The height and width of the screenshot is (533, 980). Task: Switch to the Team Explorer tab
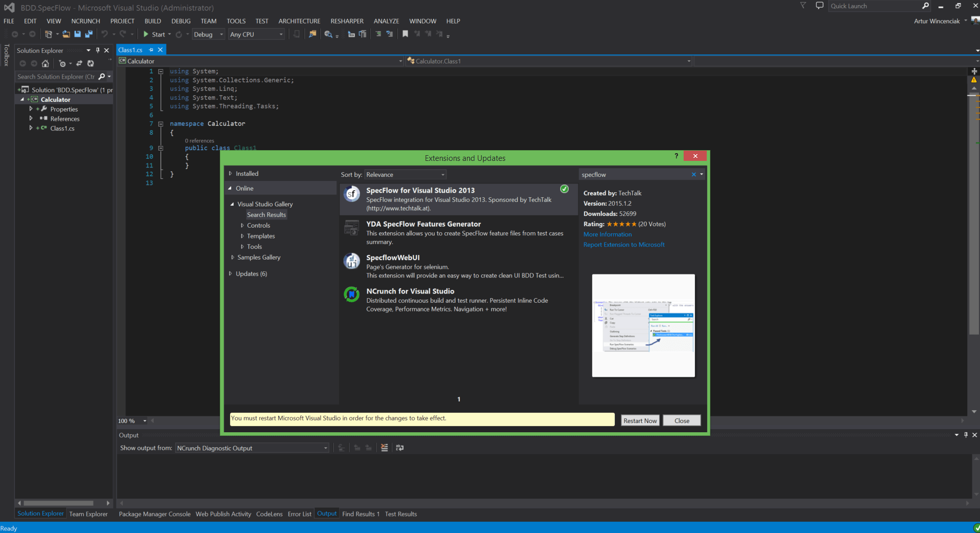88,513
